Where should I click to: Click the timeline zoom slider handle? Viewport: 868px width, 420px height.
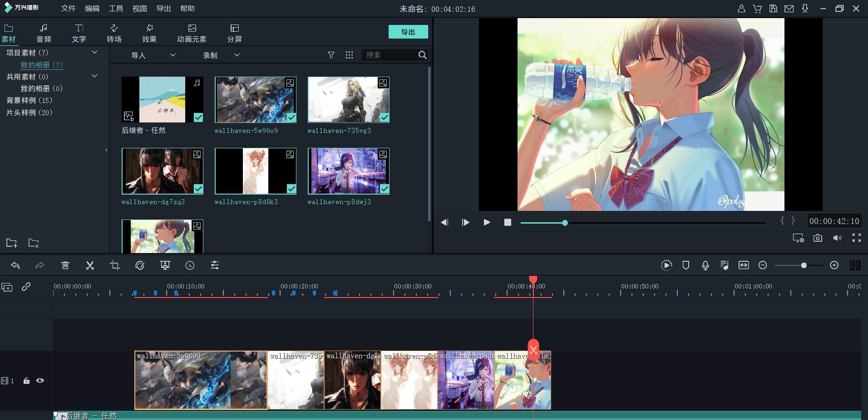coord(804,265)
